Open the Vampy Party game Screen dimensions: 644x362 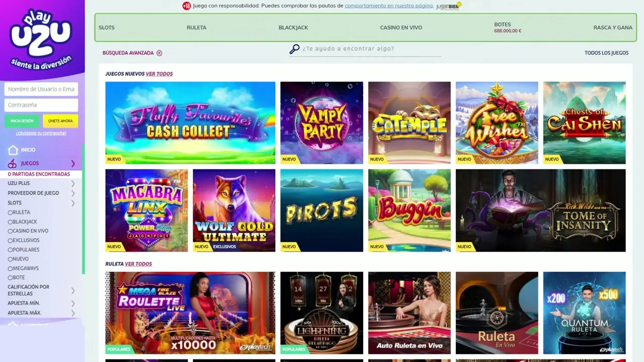click(x=321, y=123)
